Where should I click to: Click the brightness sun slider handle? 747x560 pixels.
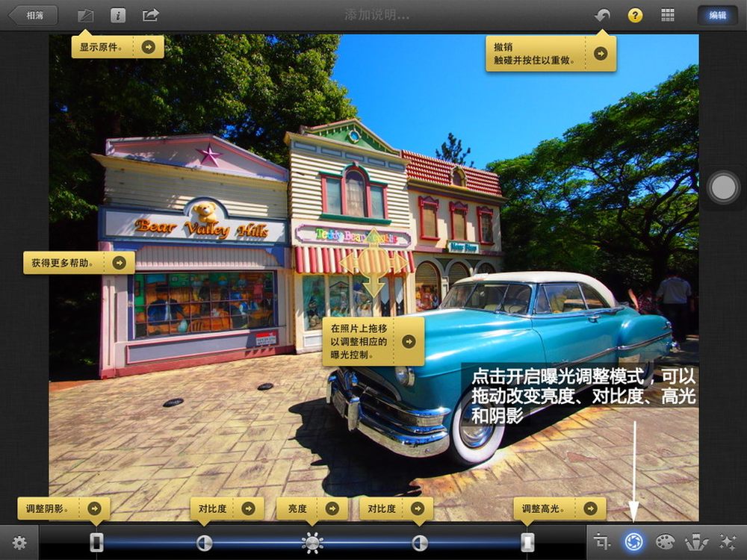coord(312,543)
